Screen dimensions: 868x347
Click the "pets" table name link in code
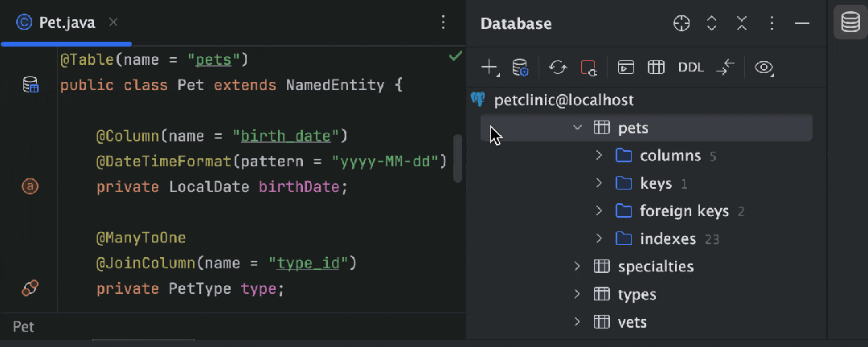pos(214,59)
